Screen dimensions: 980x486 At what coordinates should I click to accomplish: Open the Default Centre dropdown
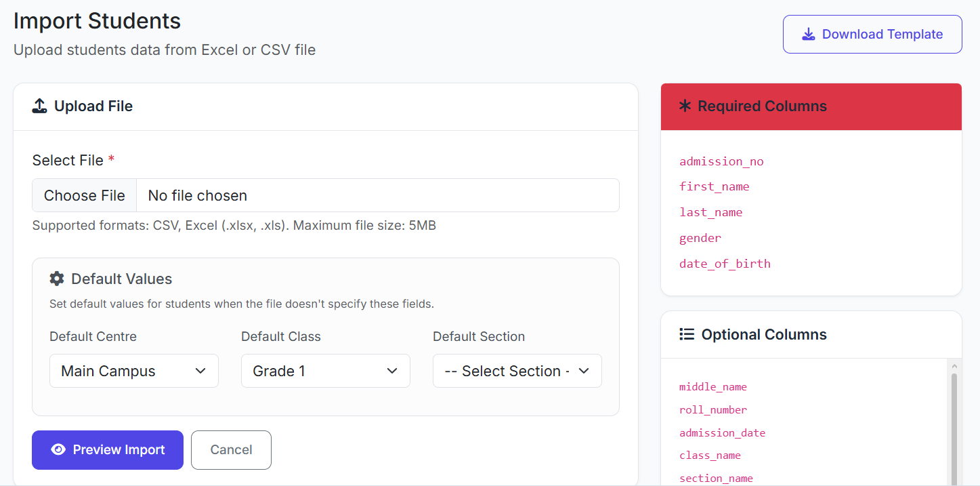[134, 371]
